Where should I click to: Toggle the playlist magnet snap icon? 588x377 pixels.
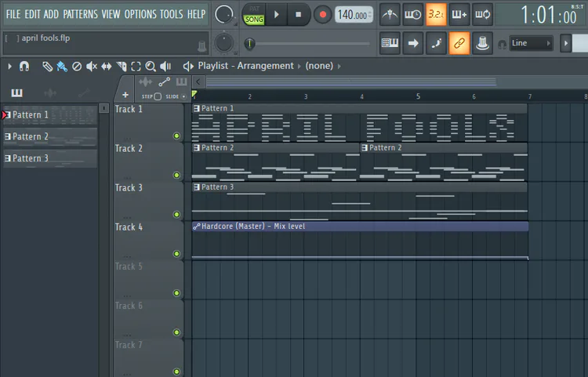pos(24,67)
